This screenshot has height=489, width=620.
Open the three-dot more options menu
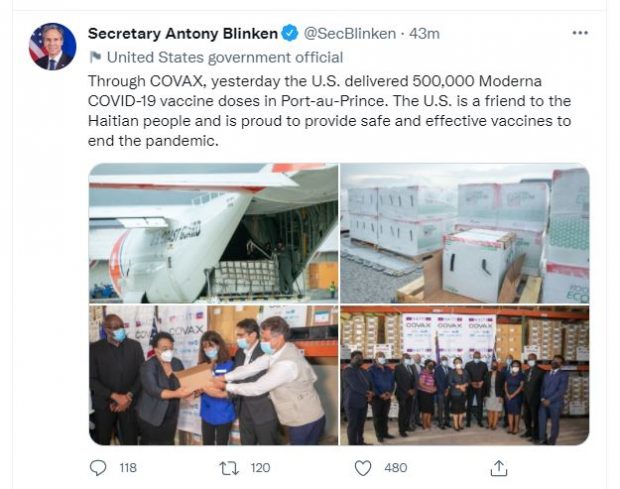coord(580,33)
